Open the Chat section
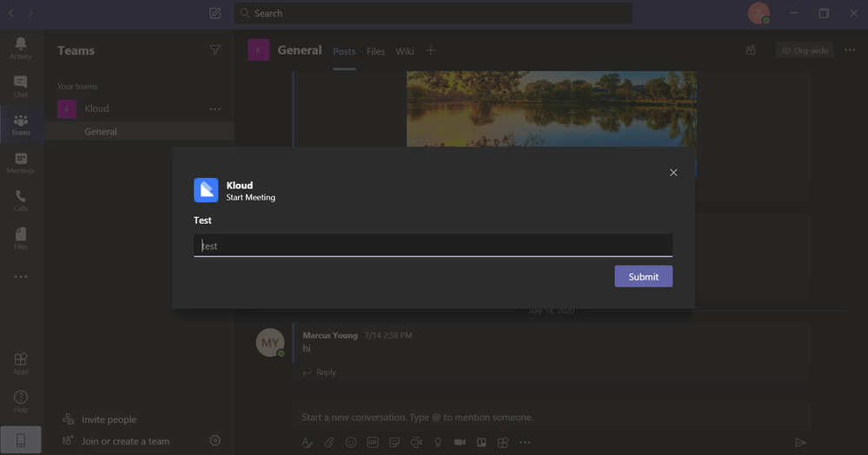This screenshot has height=455, width=868. pyautogui.click(x=21, y=86)
